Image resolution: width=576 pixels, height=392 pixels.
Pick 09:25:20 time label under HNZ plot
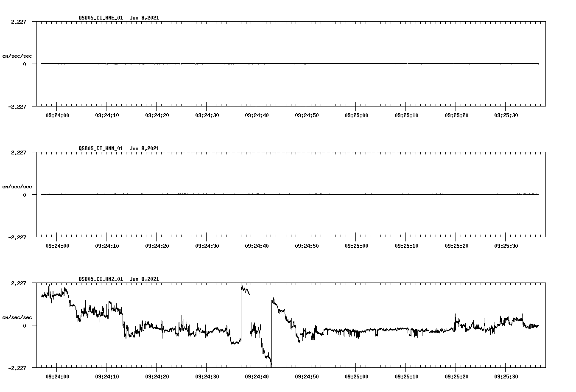[x=456, y=376]
